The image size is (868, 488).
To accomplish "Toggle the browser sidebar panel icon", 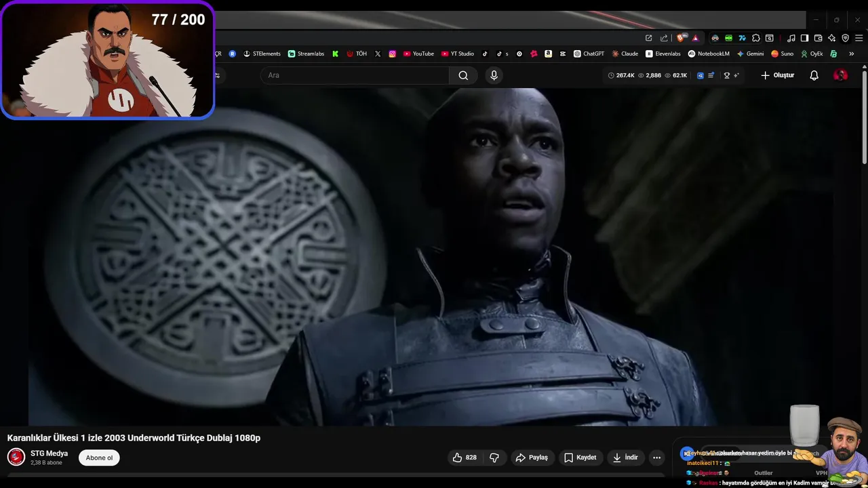I will pos(804,38).
